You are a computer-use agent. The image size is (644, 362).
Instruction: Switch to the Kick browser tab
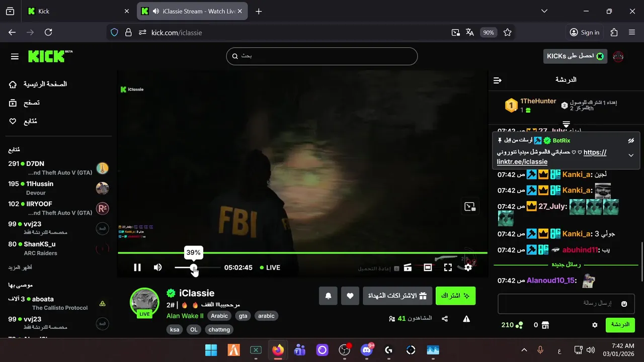pos(79,11)
